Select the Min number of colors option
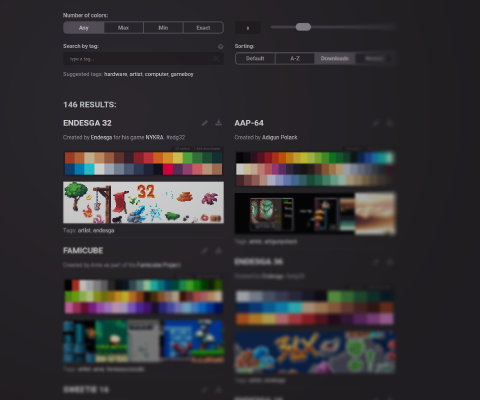The image size is (480, 400). (163, 28)
